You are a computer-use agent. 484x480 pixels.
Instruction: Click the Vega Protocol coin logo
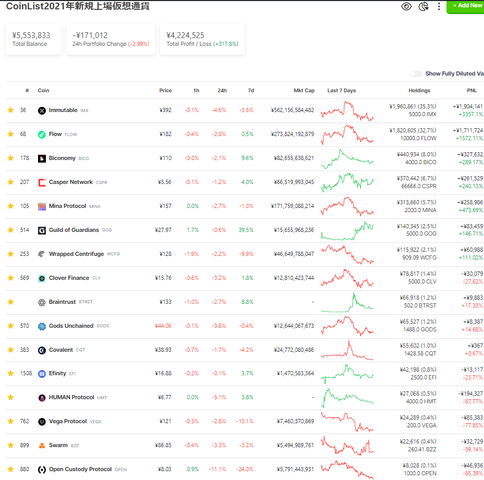[x=42, y=422]
